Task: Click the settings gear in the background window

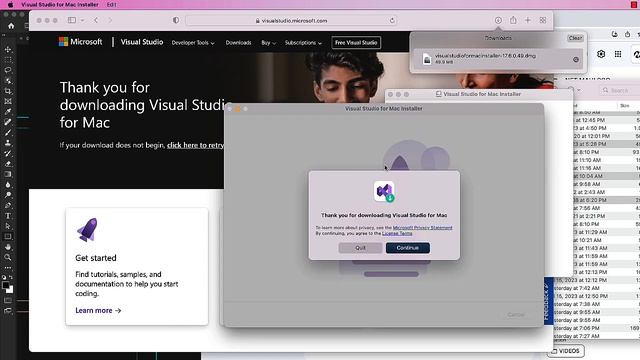Action: pyautogui.click(x=601, y=54)
